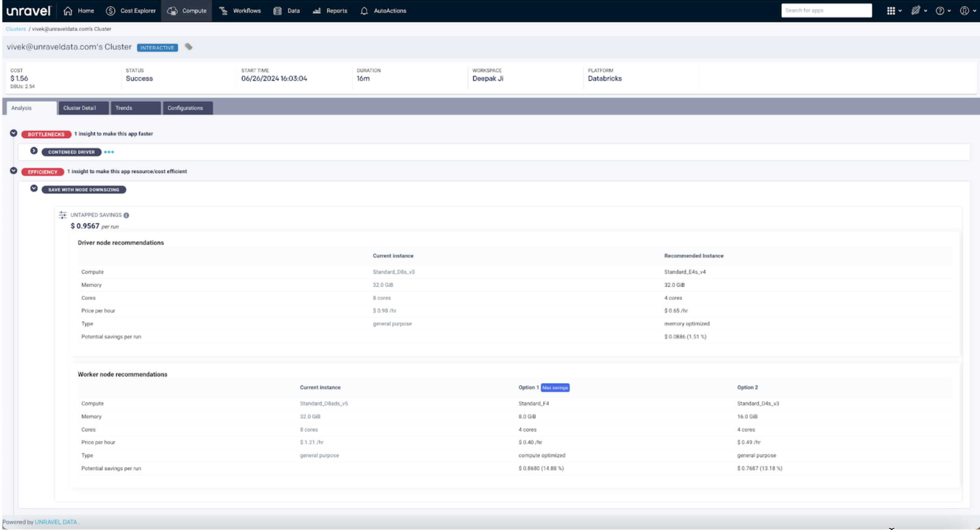This screenshot has height=530, width=980.
Task: Collapse Save With Node Downsizing insight
Action: tap(34, 189)
